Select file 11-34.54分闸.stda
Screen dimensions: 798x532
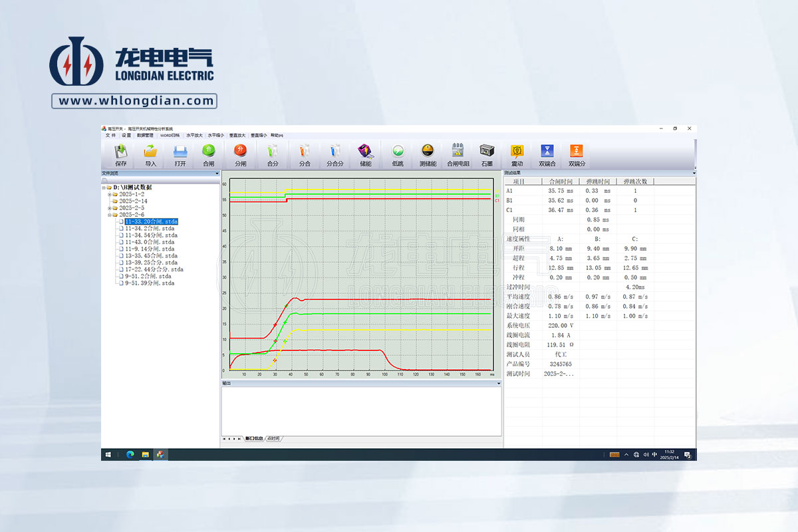coord(151,235)
